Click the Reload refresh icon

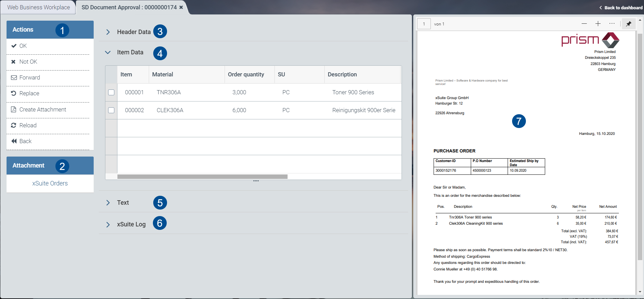pyautogui.click(x=13, y=125)
